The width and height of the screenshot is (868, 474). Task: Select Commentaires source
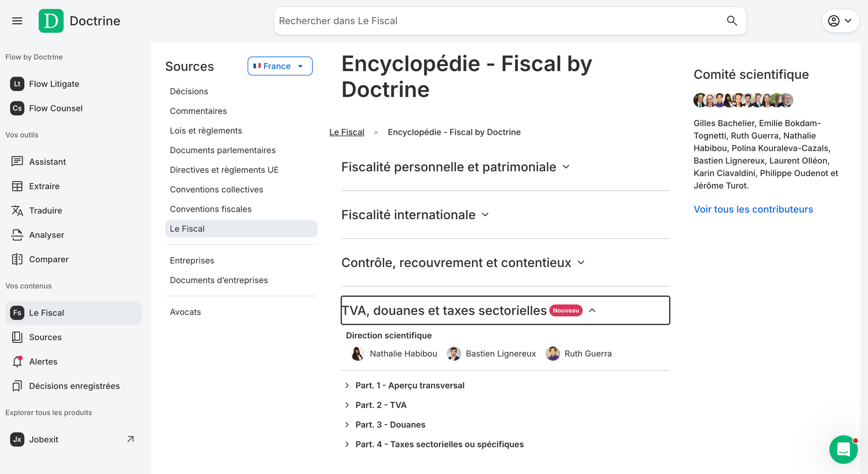(x=198, y=111)
